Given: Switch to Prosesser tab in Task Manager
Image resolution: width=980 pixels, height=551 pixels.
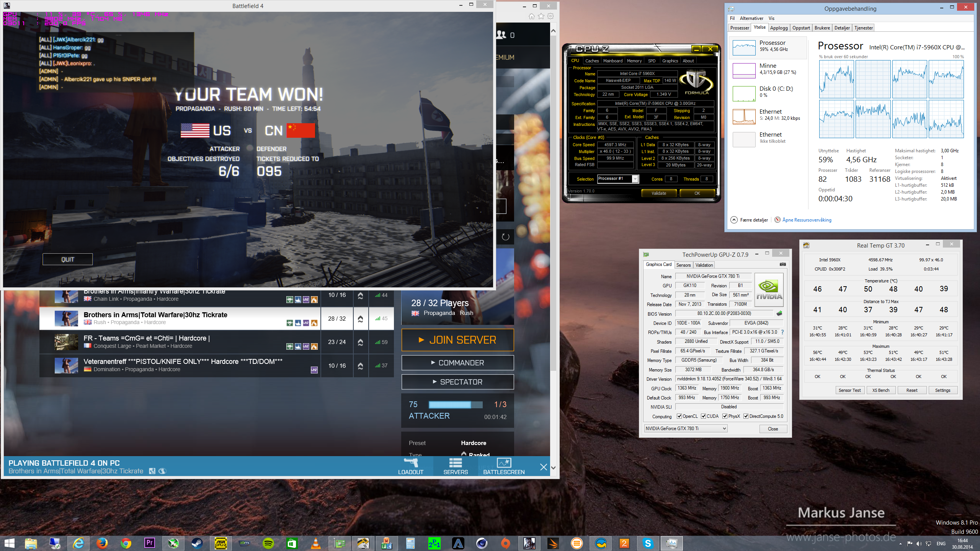Looking at the screenshot, I should click(x=740, y=28).
